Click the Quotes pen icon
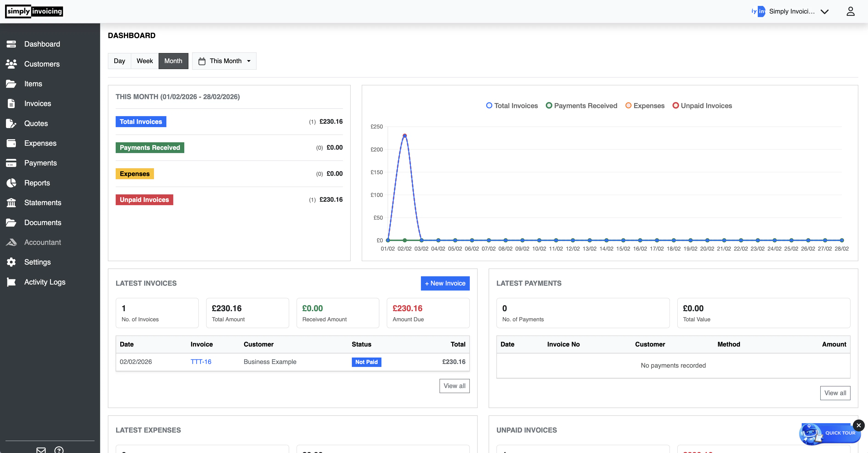 11,124
